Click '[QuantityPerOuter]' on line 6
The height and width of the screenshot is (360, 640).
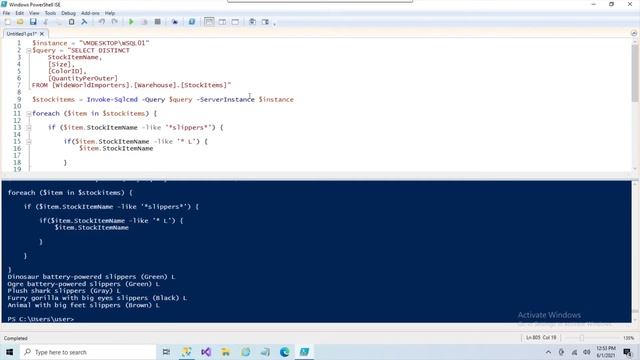pyautogui.click(x=83, y=78)
